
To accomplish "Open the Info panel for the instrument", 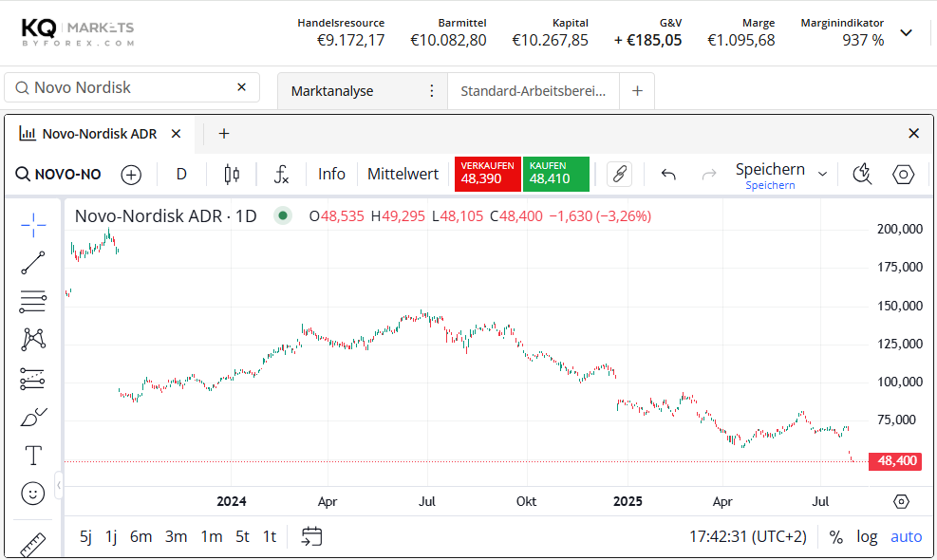I will [331, 174].
